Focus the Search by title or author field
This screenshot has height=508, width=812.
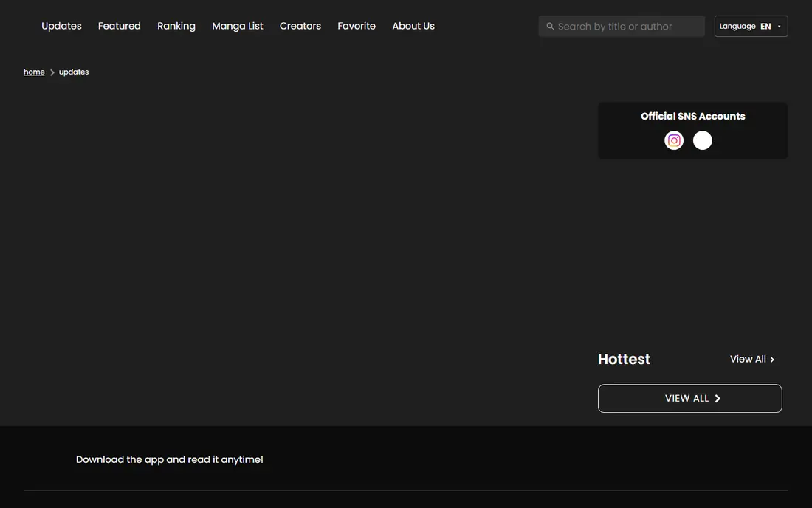(622, 26)
